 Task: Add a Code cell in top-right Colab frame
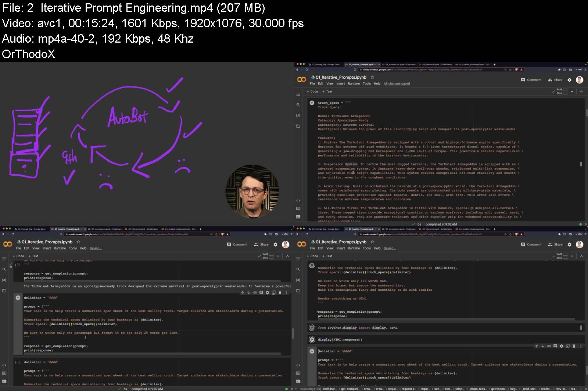[x=312, y=92]
